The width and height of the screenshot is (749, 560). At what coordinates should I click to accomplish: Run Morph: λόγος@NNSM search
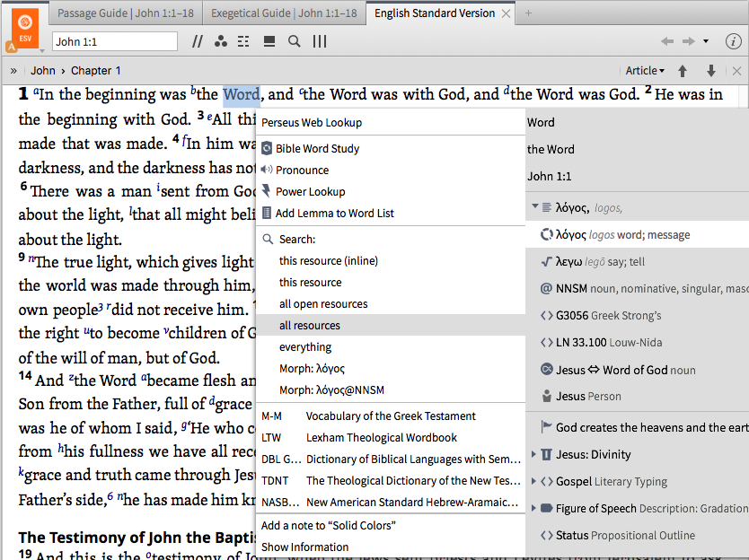pos(391,389)
